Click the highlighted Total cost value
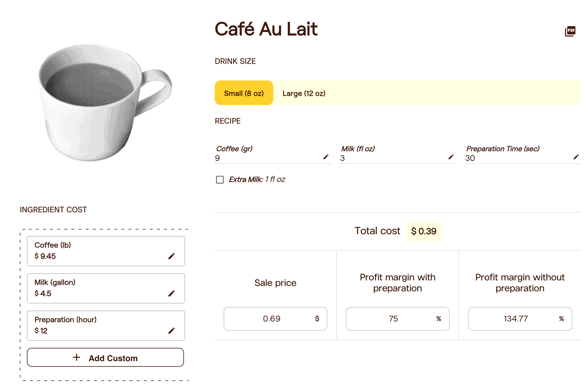 pos(424,231)
